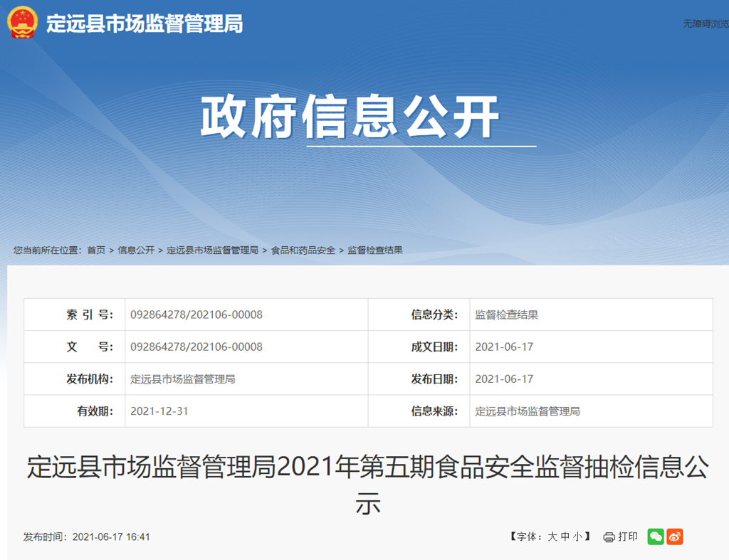Go to 首页 in breadcrumb
This screenshot has width=729, height=560.
pos(96,250)
